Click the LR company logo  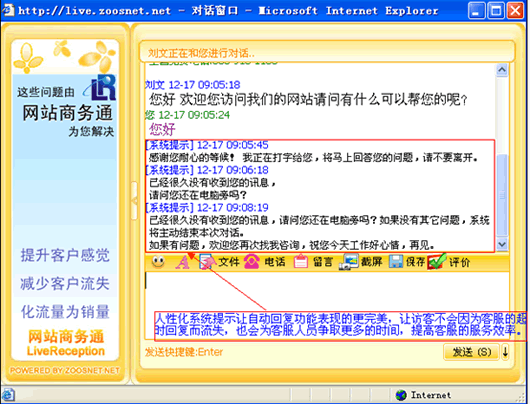point(100,88)
